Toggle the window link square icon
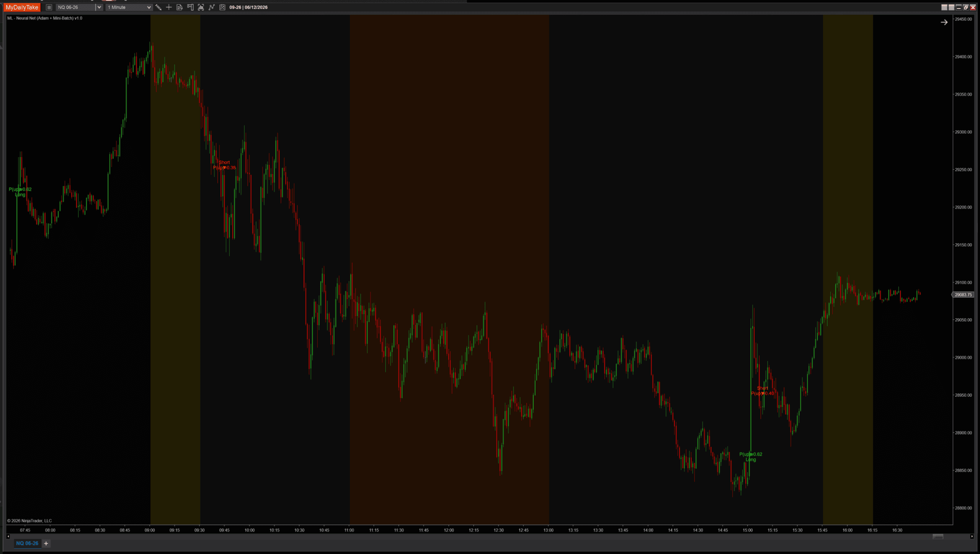The height and width of the screenshot is (554, 980). (x=49, y=7)
